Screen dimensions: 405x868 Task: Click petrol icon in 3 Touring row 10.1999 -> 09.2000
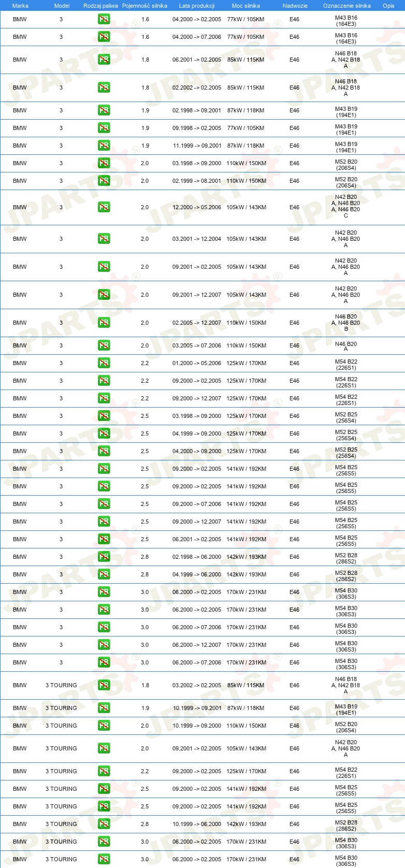click(104, 726)
